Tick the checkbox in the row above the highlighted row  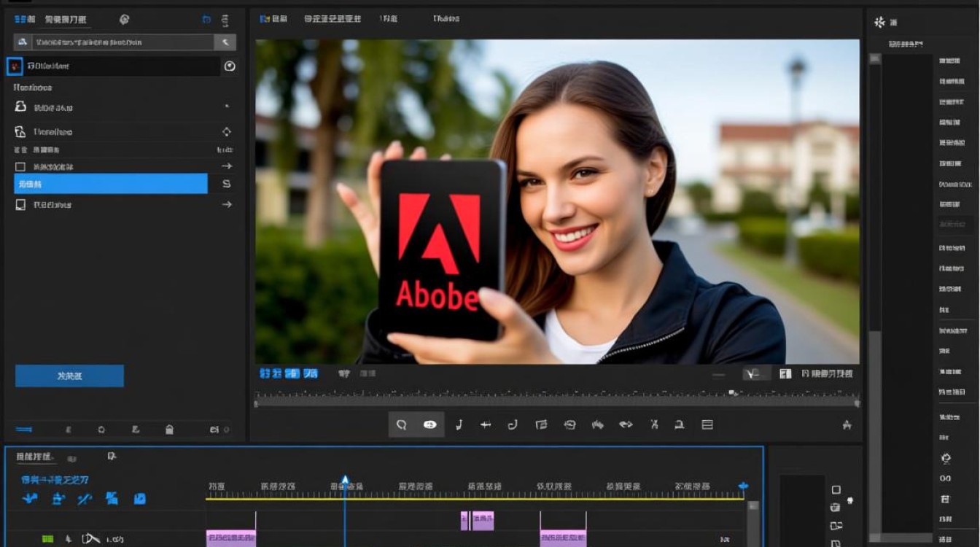coord(20,167)
